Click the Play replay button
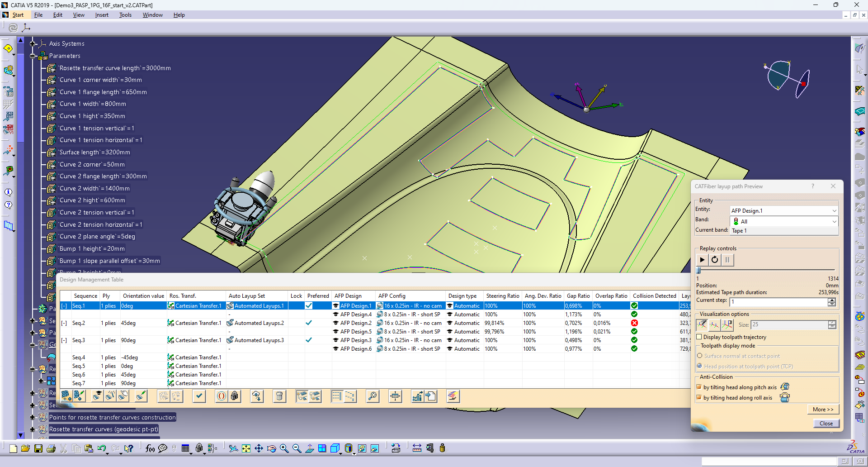 coord(702,260)
